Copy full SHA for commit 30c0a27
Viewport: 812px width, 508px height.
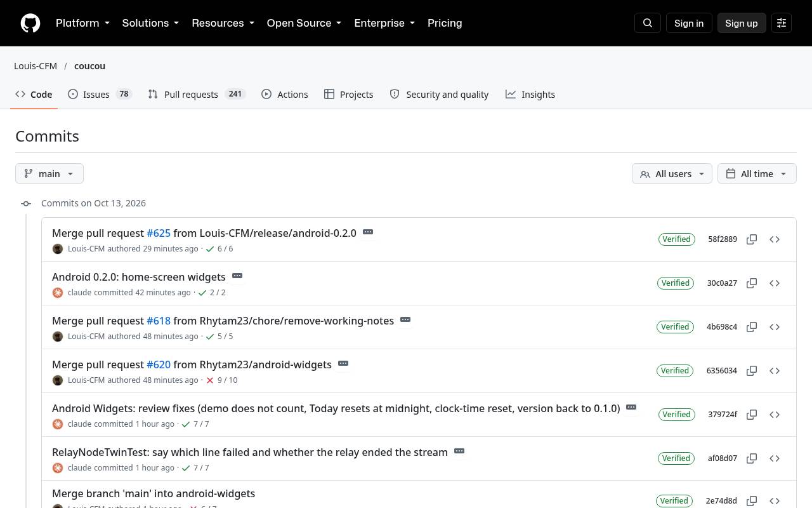(752, 283)
